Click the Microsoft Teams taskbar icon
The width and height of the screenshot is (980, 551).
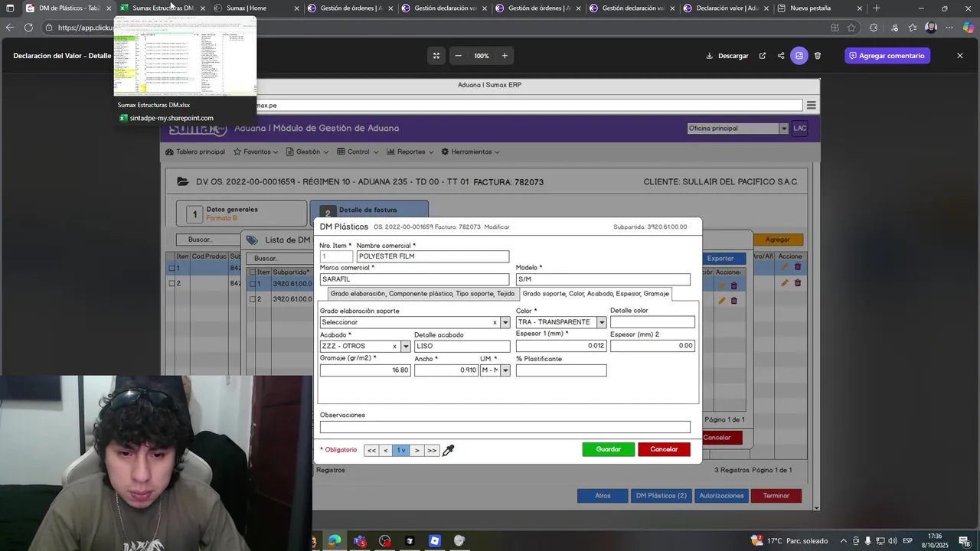(x=360, y=541)
